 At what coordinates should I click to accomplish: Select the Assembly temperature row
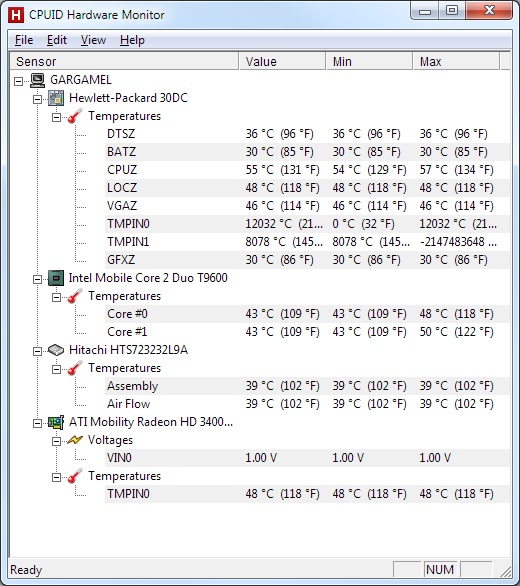tap(308, 386)
